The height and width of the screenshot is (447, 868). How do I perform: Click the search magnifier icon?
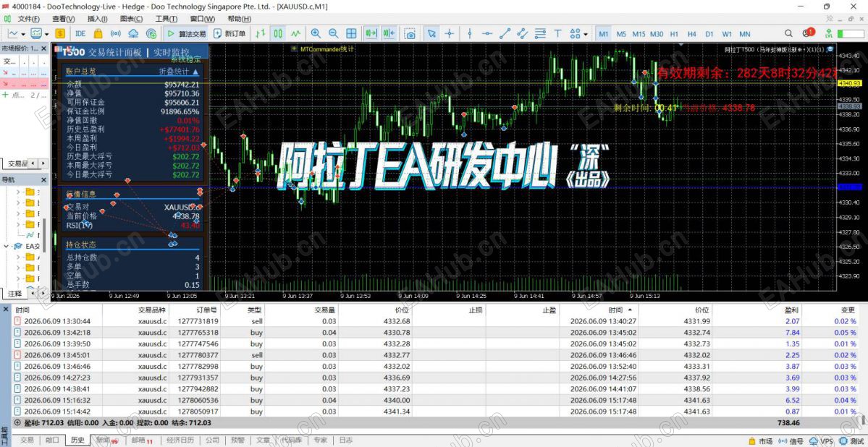click(789, 34)
